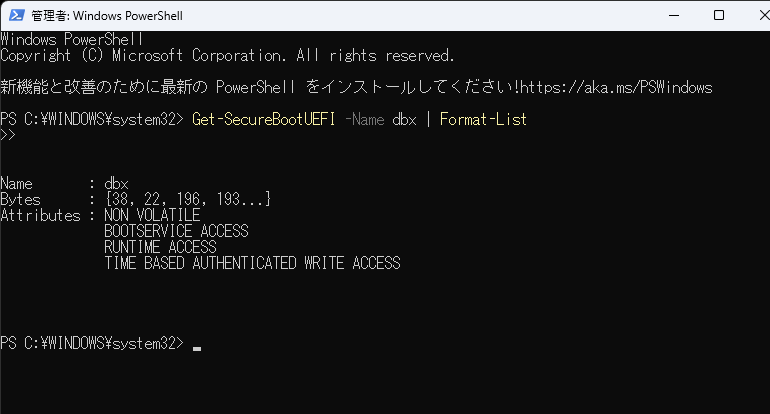Click the -Name parameter in command
Image resolution: width=770 pixels, height=414 pixels.
pyautogui.click(x=364, y=119)
